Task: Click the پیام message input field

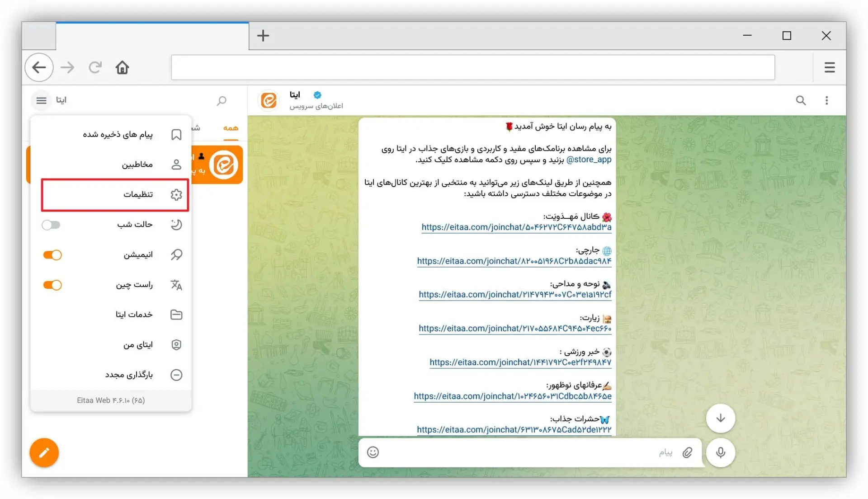Action: coord(529,452)
